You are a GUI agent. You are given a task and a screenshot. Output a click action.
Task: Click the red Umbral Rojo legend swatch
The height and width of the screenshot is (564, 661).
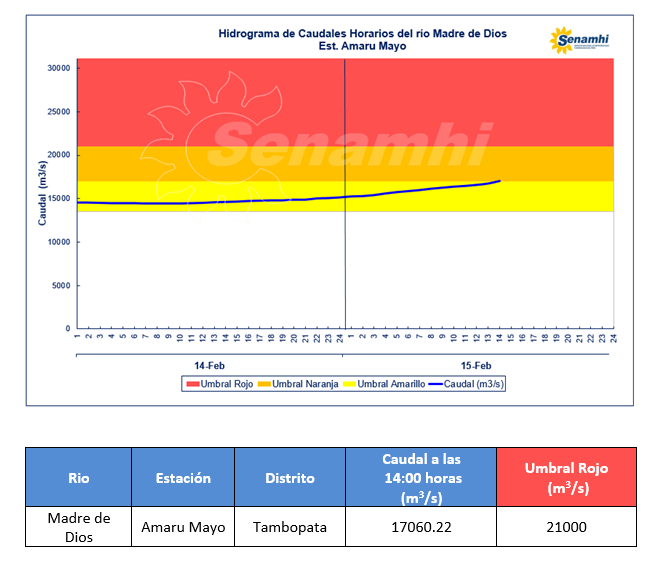tap(193, 384)
